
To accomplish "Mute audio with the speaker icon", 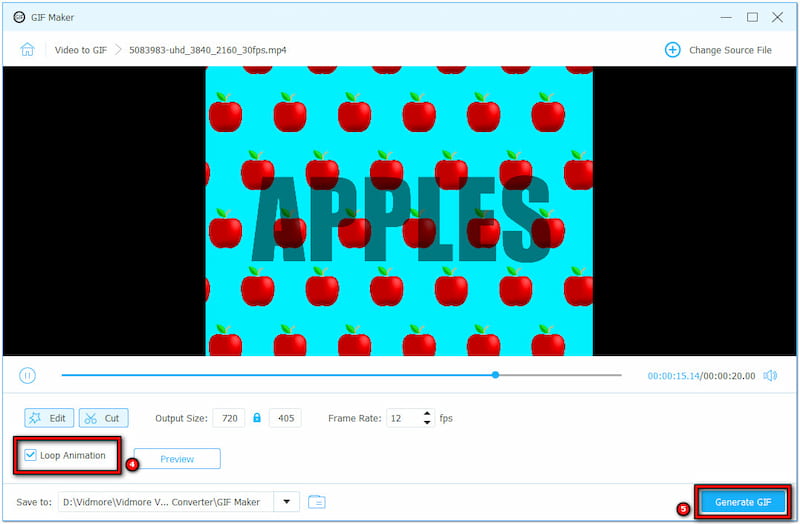I will pyautogui.click(x=770, y=376).
